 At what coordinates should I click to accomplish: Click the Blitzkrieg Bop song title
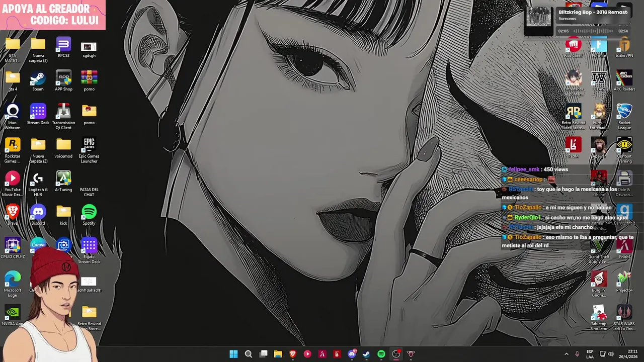[x=593, y=12]
